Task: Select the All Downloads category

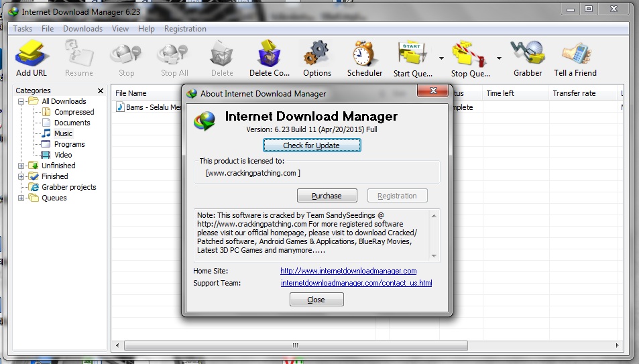Action: point(64,101)
